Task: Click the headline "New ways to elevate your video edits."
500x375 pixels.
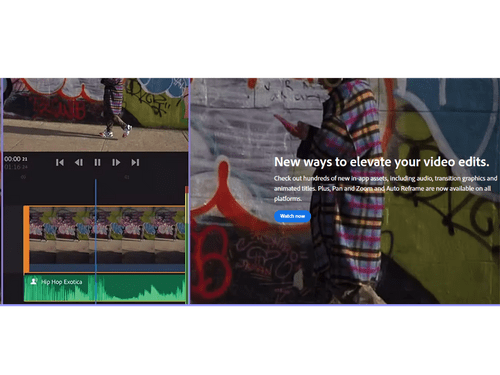Action: (x=382, y=162)
